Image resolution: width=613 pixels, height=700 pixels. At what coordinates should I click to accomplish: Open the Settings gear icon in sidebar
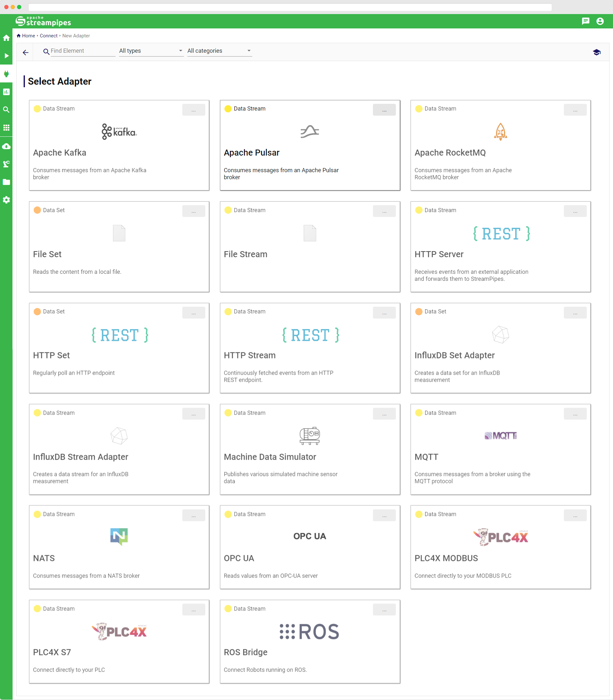[6, 200]
